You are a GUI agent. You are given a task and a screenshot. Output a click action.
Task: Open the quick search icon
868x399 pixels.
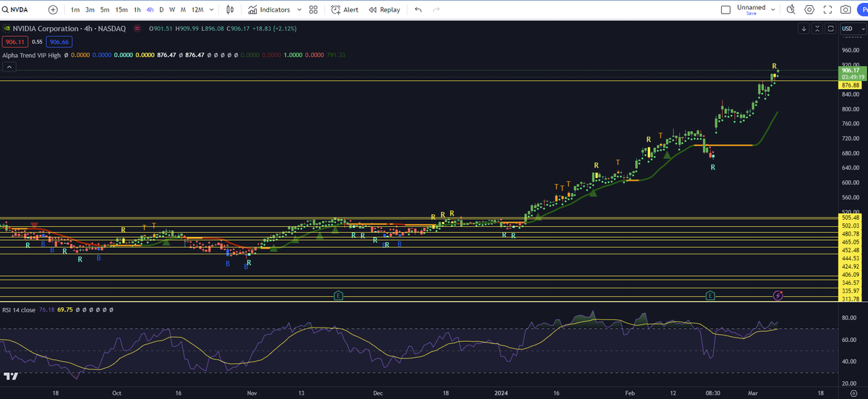click(x=791, y=10)
